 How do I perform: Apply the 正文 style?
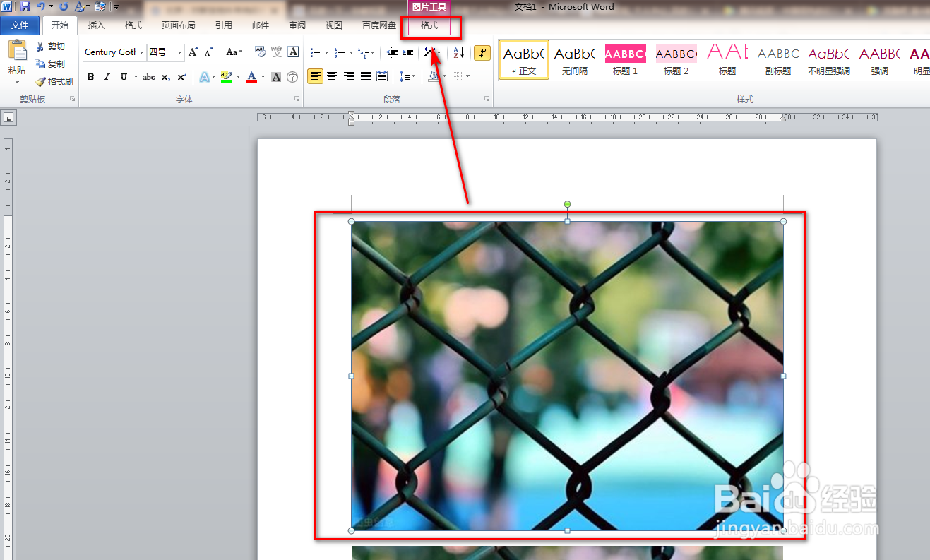(524, 59)
